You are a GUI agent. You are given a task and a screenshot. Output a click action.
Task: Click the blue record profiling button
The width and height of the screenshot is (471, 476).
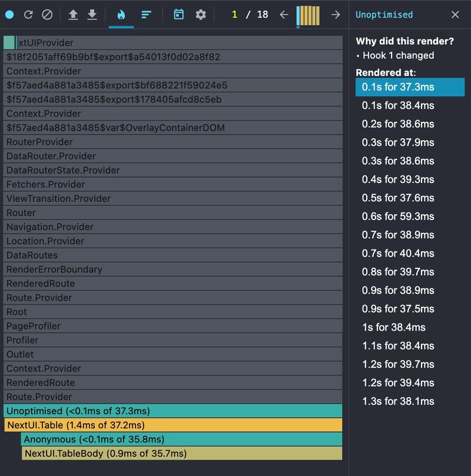[x=9, y=15]
